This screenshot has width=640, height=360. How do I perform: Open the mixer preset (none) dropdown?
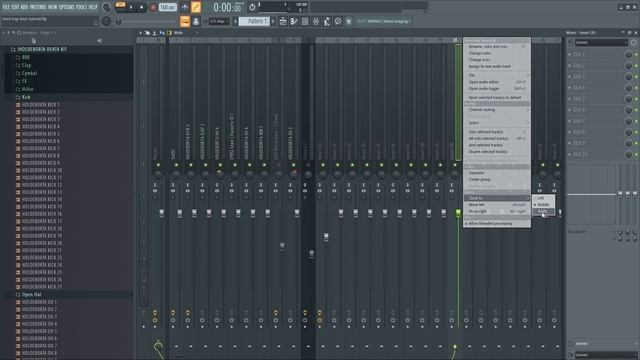click(x=601, y=42)
